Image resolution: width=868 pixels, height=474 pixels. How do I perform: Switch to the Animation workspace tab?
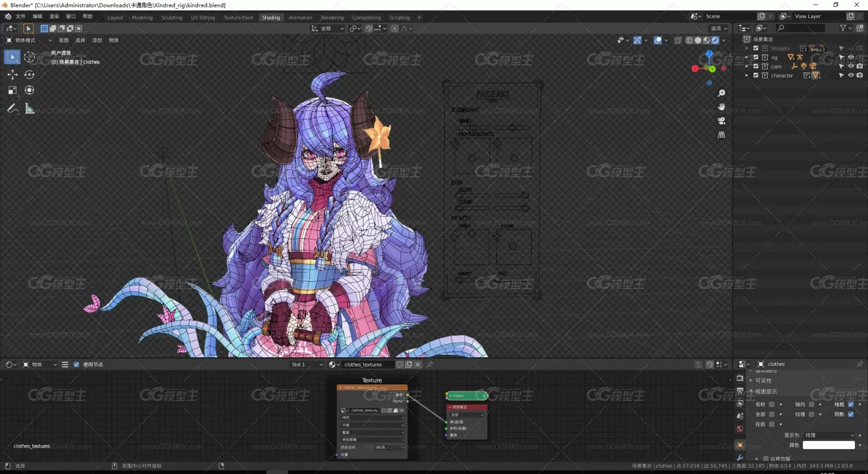301,17
